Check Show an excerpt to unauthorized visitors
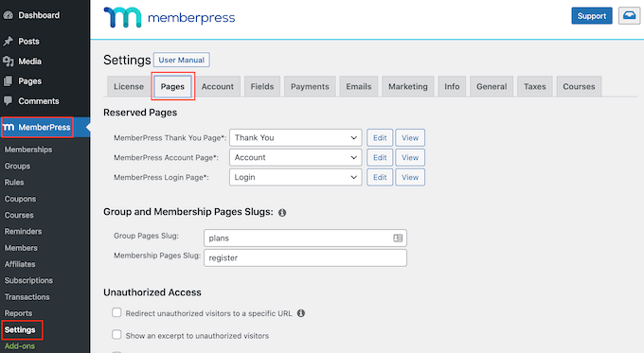The height and width of the screenshot is (353, 644). pos(116,334)
